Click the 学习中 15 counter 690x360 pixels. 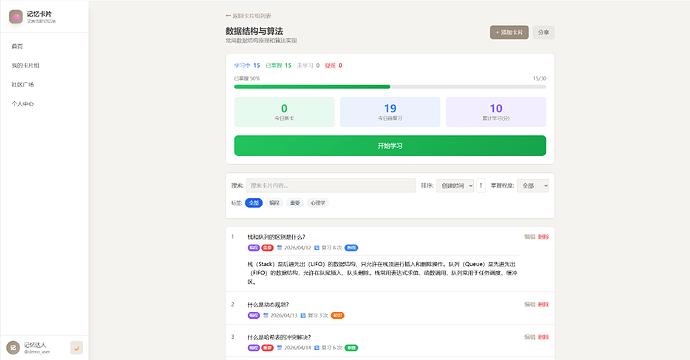247,66
